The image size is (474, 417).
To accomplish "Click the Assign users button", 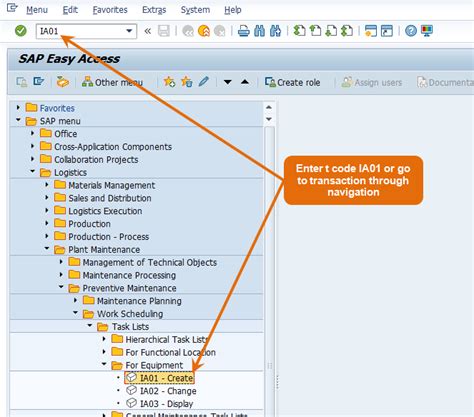I will pos(372,82).
